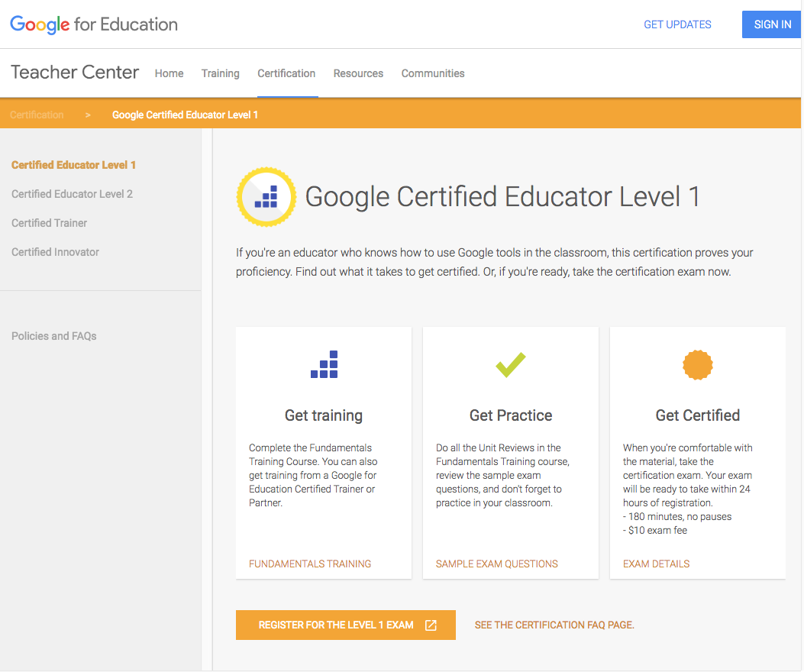This screenshot has height=672, width=804.
Task: Click the orange seal icon above Get Certified
Action: 697,365
